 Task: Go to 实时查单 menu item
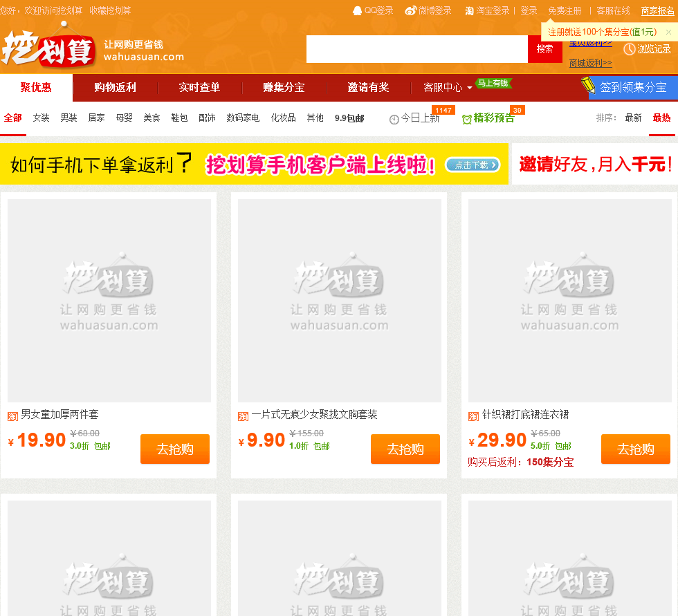tap(199, 87)
